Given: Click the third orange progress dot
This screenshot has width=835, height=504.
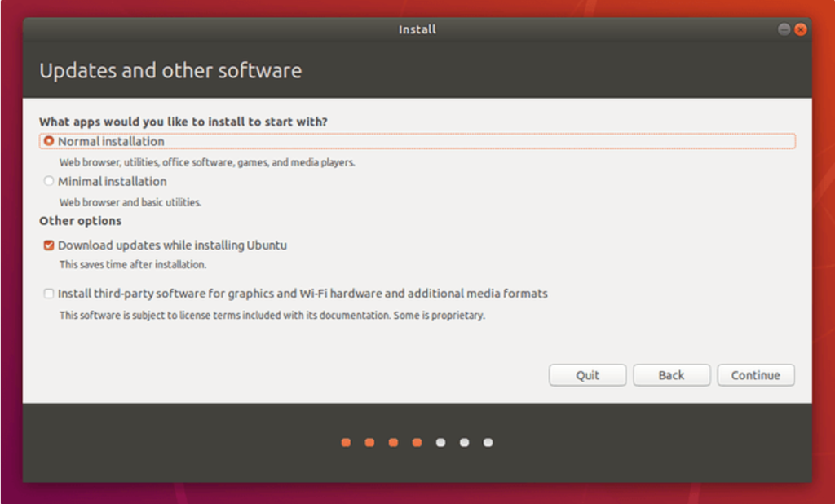Looking at the screenshot, I should (x=393, y=443).
